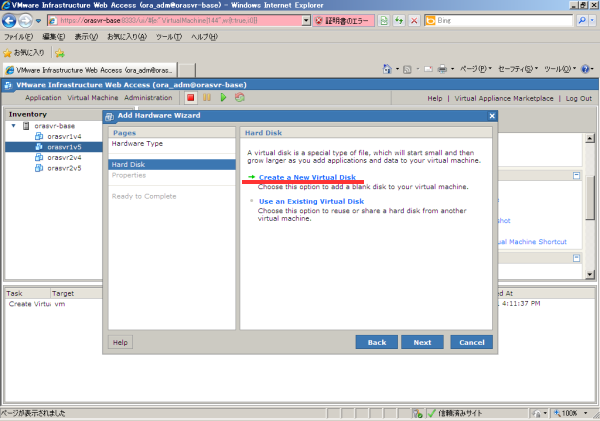Click the green Power On play icon
The width and height of the screenshot is (600, 421).
(x=223, y=98)
